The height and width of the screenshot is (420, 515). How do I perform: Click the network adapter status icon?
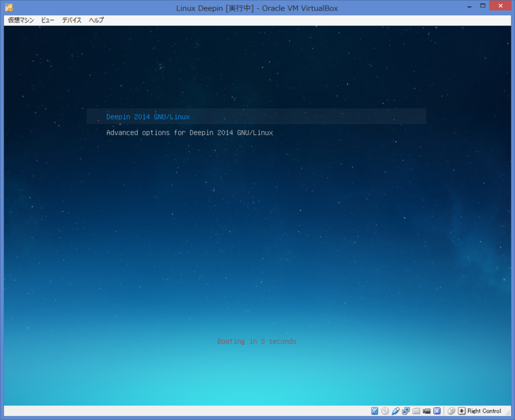point(406,411)
